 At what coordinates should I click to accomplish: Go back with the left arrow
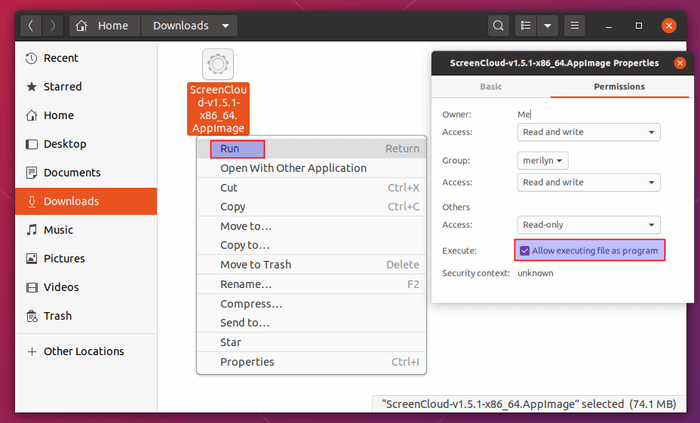tap(31, 26)
